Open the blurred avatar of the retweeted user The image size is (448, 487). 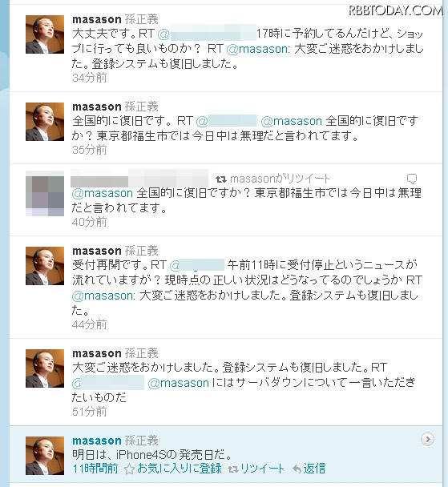pos(45,193)
